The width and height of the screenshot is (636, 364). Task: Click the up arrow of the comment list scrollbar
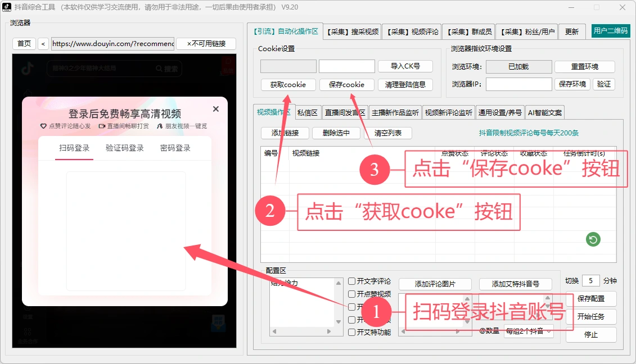[x=339, y=283]
